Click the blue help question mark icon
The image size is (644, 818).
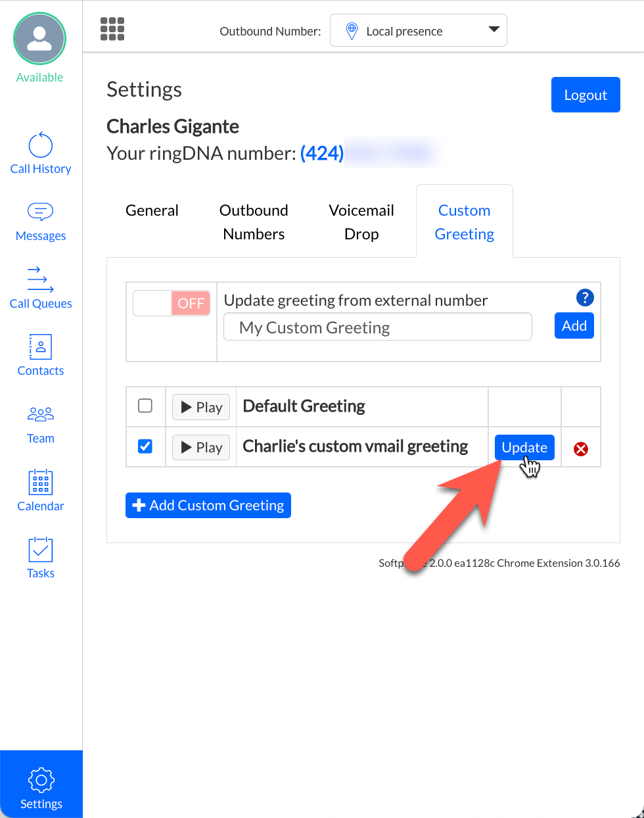tap(584, 298)
